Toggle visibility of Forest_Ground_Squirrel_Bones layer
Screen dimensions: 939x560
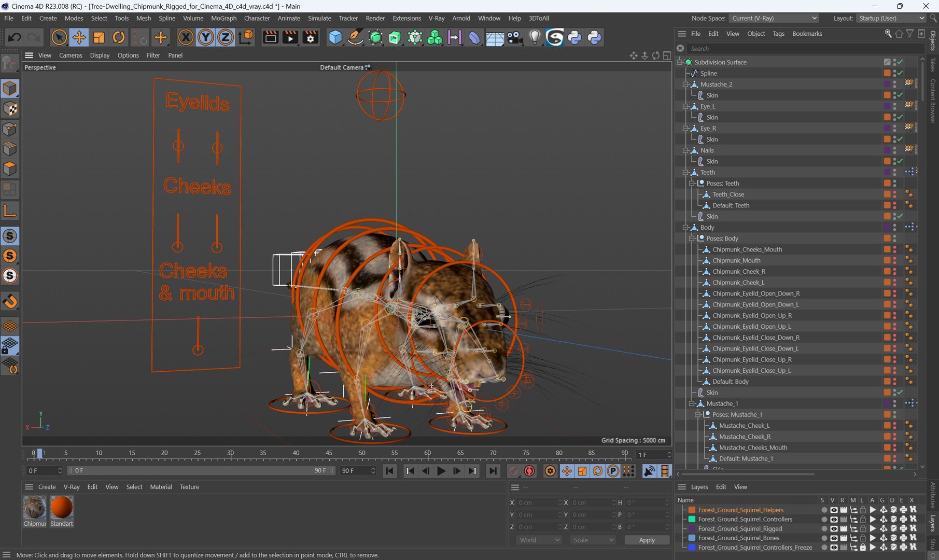pos(834,538)
